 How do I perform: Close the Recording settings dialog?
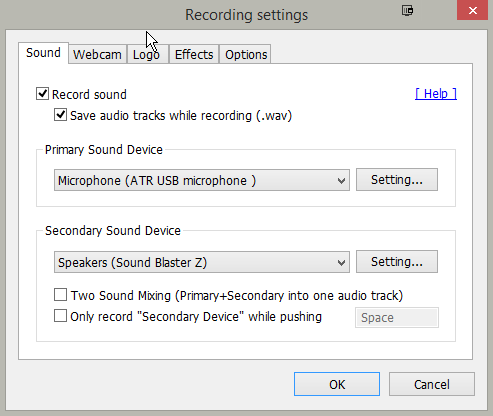472,10
